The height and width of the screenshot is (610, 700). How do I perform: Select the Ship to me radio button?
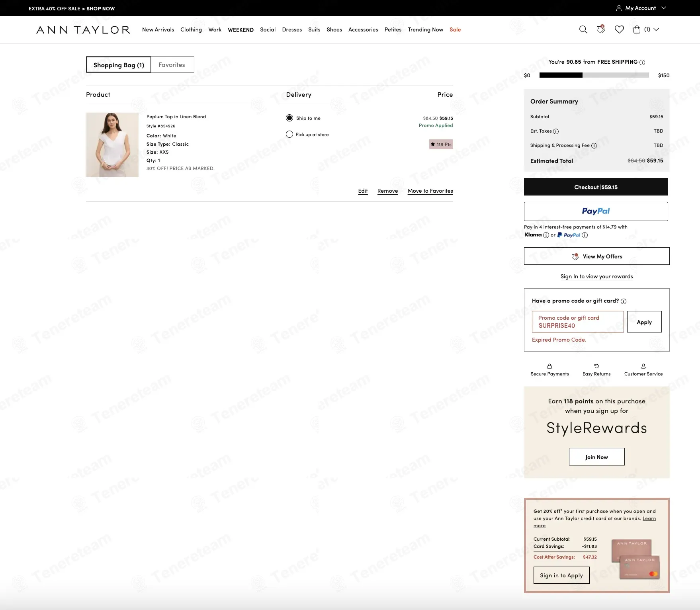289,118
